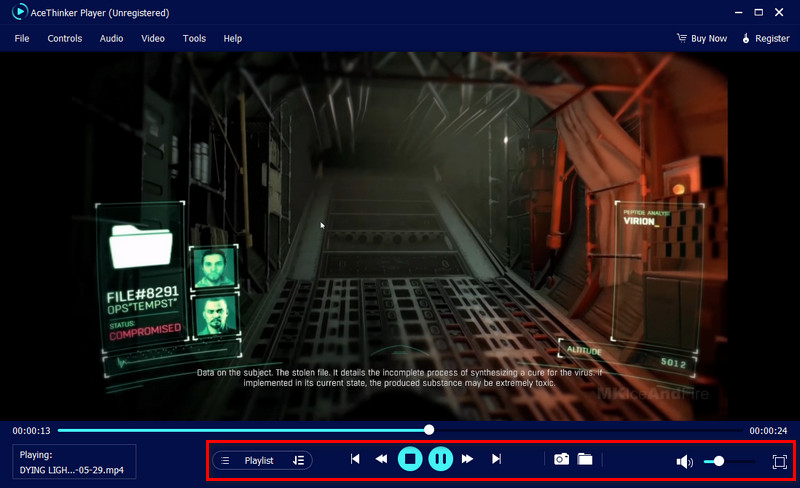Open the Playlist panel

click(259, 460)
